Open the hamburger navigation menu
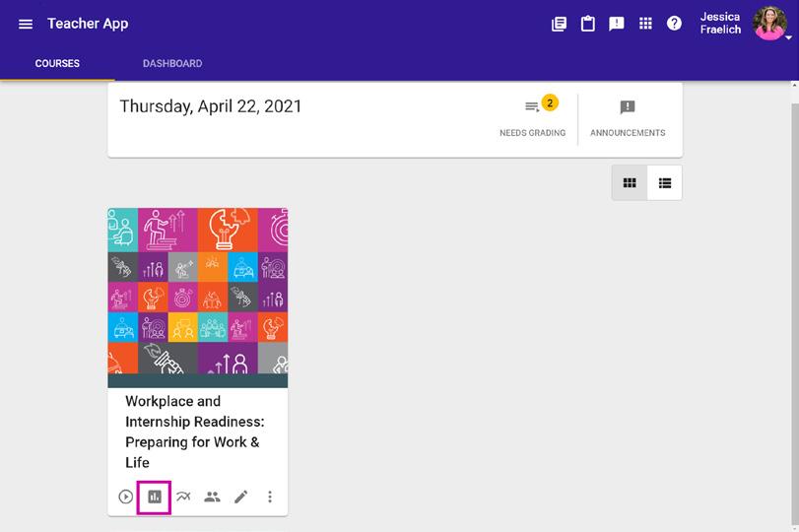This screenshot has width=799, height=532. coord(26,24)
